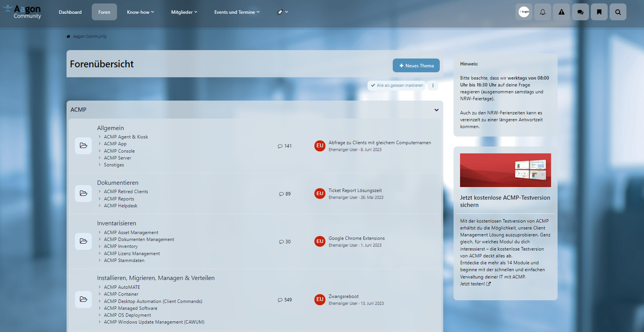Screen dimensions: 644x332
Task: Open the user avatar menu
Action: pos(524,12)
